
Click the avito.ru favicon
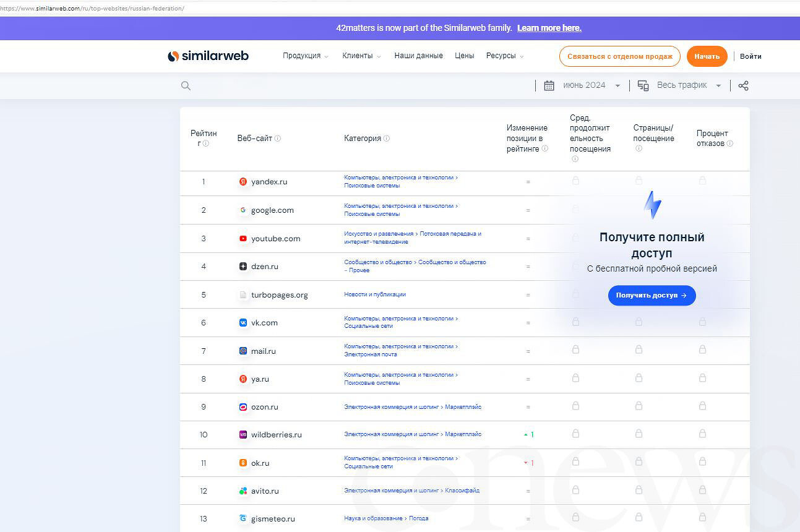243,491
